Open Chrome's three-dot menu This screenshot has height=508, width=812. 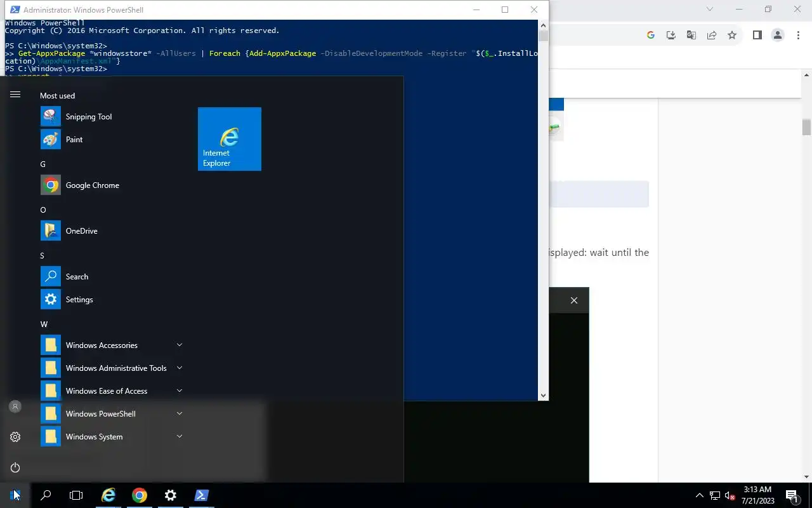pyautogui.click(x=798, y=36)
